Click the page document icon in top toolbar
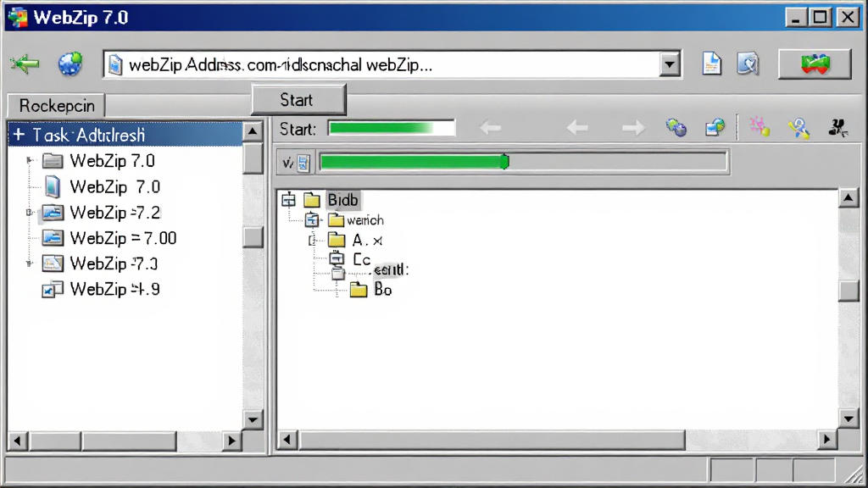The height and width of the screenshot is (488, 868). 711,64
